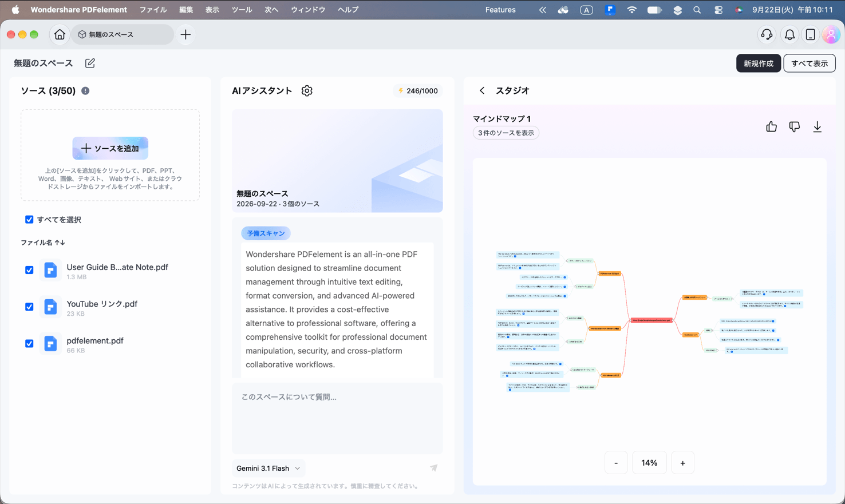Image resolution: width=845 pixels, height=504 pixels.
Task: Open the sources info icon
Action: pyautogui.click(x=85, y=91)
